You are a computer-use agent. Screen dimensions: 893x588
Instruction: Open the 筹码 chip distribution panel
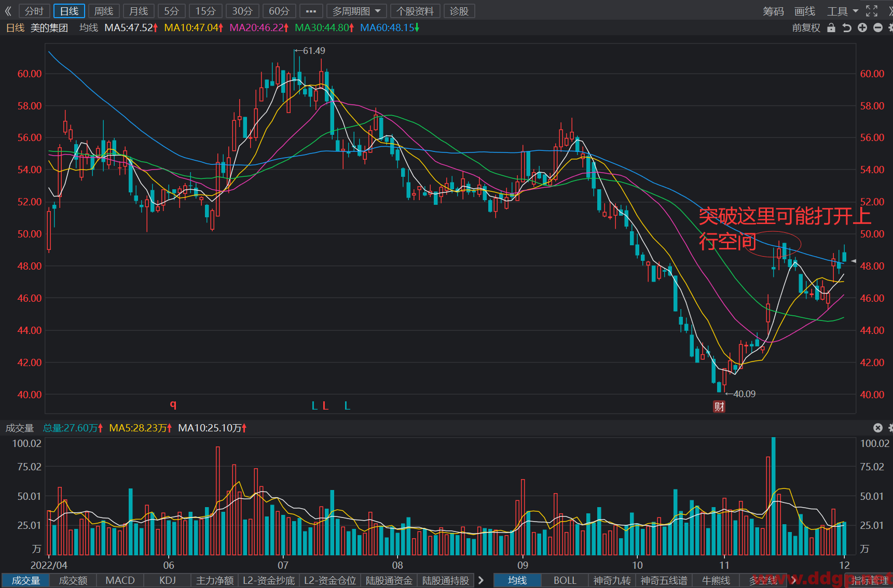(x=773, y=11)
